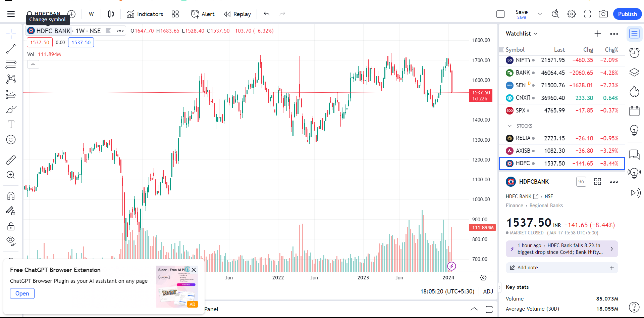
Task: Activate the magnet snap mode
Action: (x=11, y=196)
